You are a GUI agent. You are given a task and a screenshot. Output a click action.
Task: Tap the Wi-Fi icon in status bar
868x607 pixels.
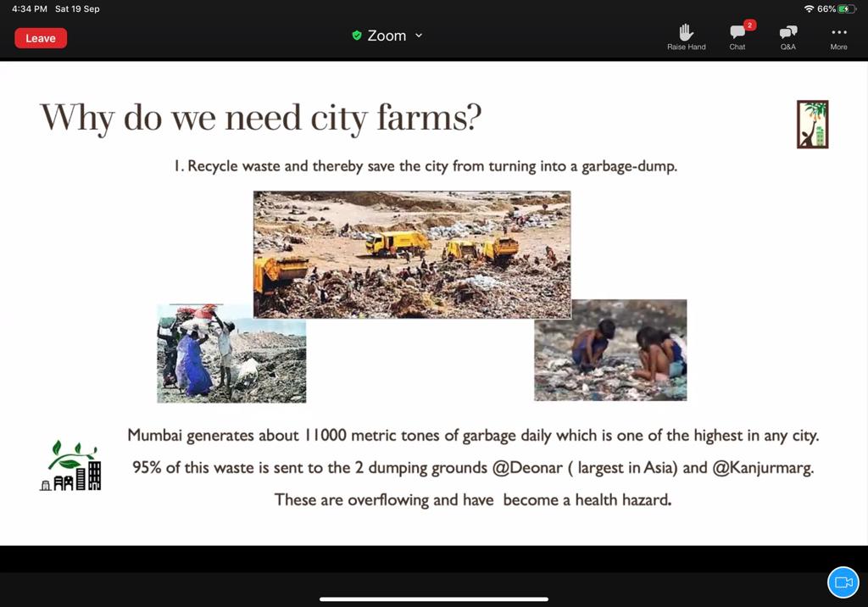click(810, 8)
